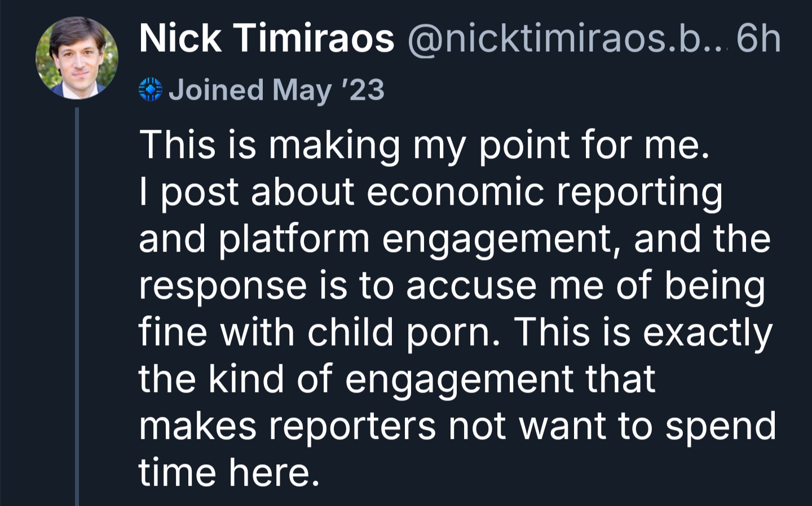This screenshot has width=812, height=506.
Task: Click the first name "Nick" in the header
Action: pyautogui.click(x=180, y=39)
